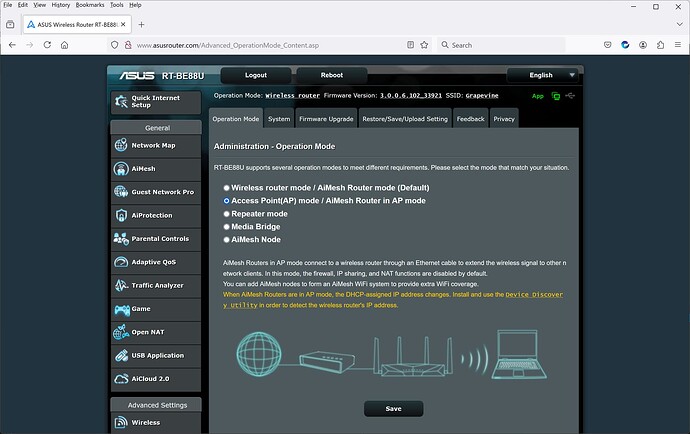Expand the list all tabs chevron
Viewport: 690px width, 434px height.
(679, 25)
